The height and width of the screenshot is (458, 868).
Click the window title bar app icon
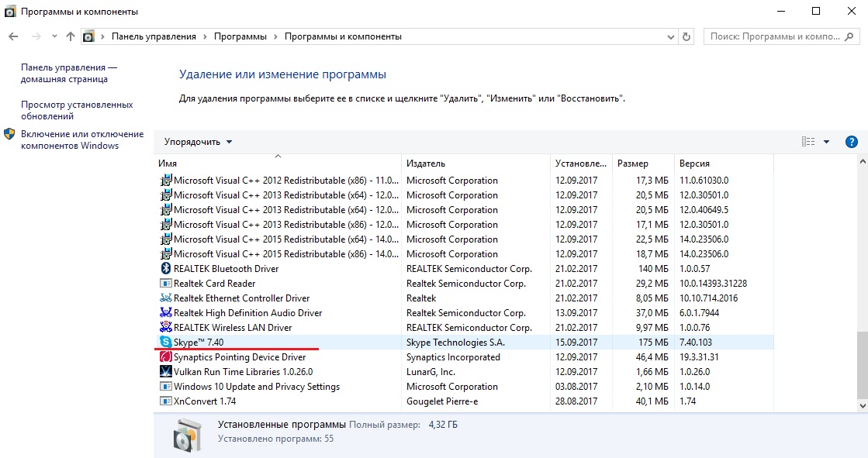click(10, 11)
